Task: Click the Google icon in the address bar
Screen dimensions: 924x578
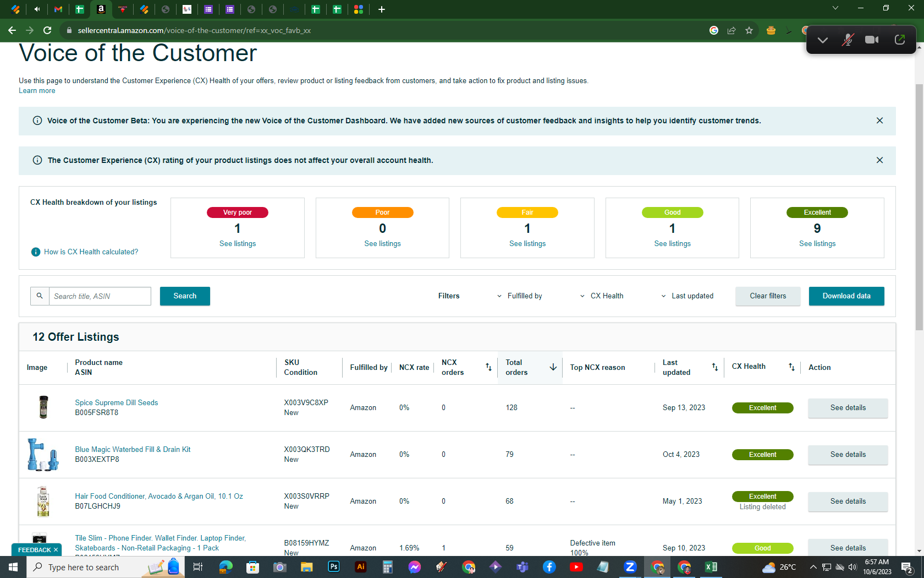Action: click(714, 31)
